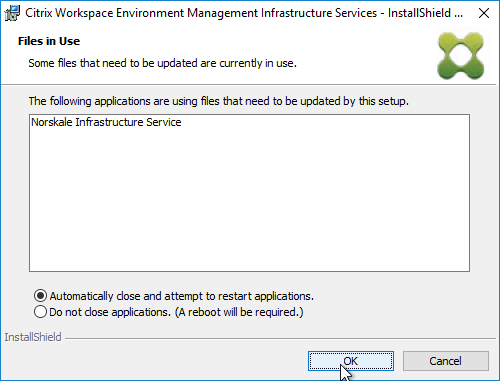Viewport: 500px width, 381px height.
Task: Confirm with the OK button
Action: coord(351,361)
